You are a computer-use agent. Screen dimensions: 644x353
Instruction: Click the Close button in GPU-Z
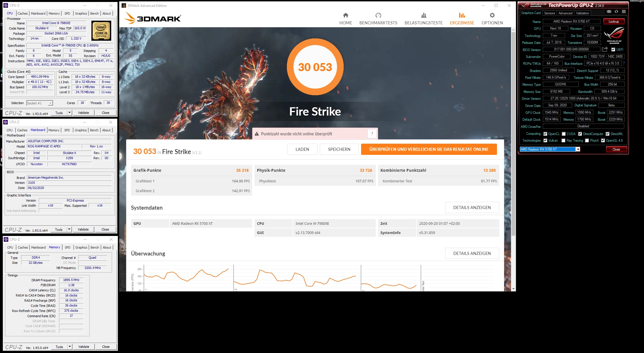click(x=616, y=149)
